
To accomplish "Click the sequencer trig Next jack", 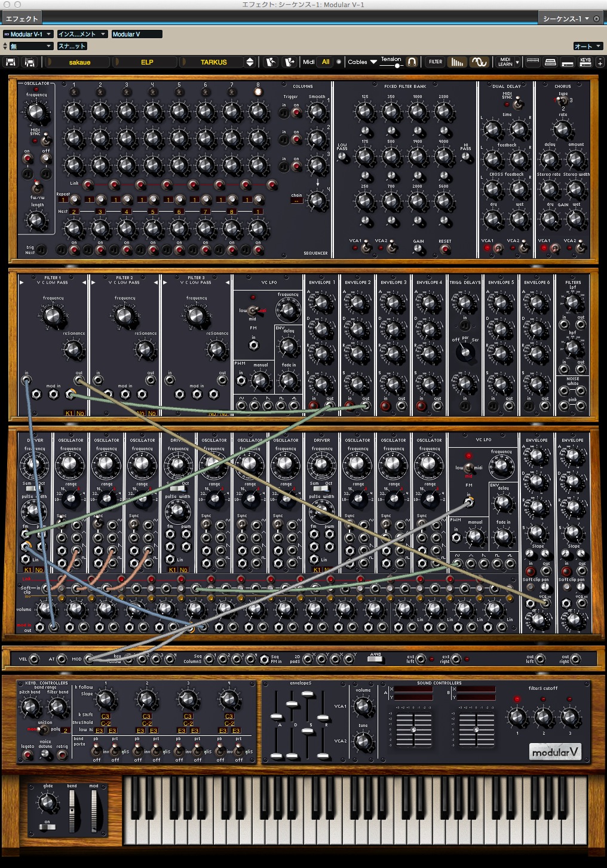I will [x=41, y=249].
